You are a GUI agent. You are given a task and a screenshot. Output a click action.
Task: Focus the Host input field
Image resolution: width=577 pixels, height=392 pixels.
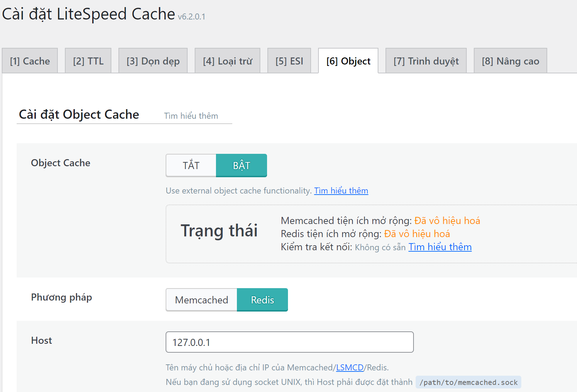289,342
